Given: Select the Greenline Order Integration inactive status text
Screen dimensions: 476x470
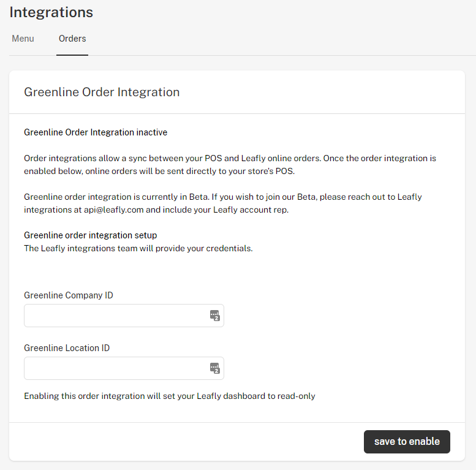Looking at the screenshot, I should 96,132.
